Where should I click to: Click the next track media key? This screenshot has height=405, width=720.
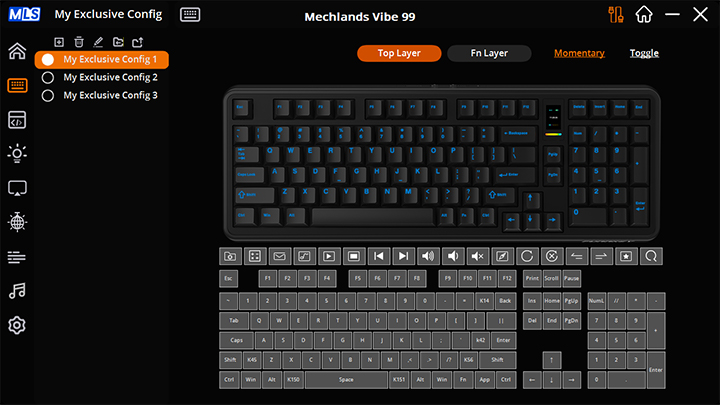[x=403, y=256]
